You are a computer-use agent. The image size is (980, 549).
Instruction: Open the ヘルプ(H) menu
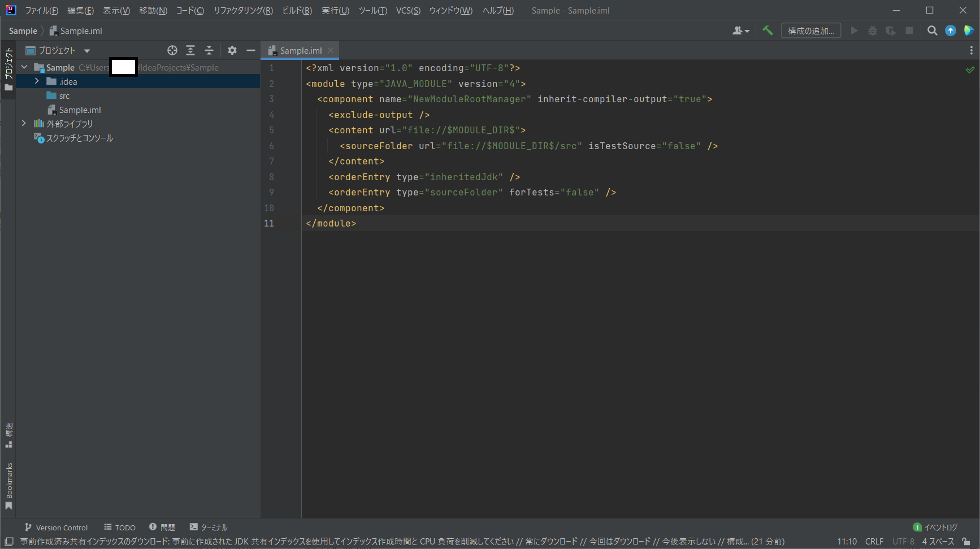[498, 10]
